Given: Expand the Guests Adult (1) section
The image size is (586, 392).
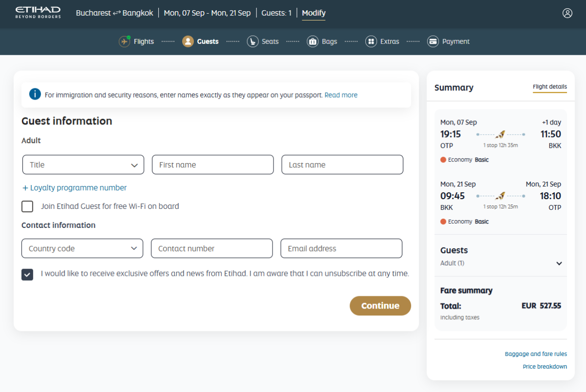Looking at the screenshot, I should (x=559, y=264).
